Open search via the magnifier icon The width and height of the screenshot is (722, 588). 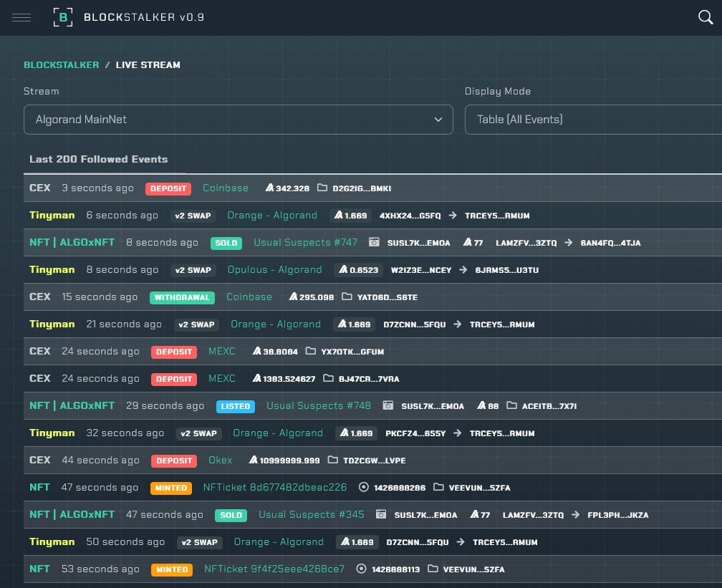point(706,17)
